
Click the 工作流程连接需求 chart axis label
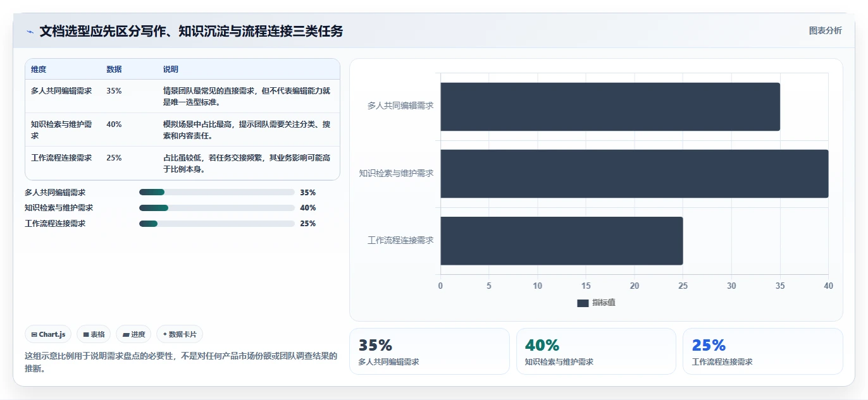400,240
